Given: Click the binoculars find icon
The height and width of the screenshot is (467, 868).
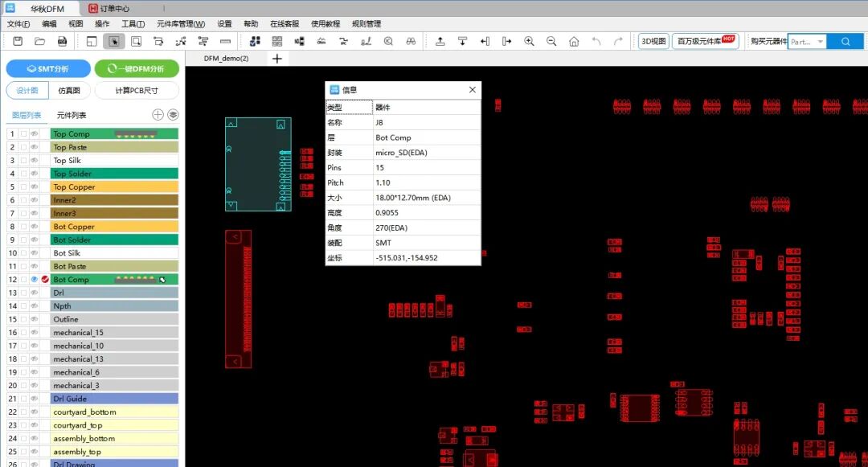Looking at the screenshot, I should coord(411,41).
